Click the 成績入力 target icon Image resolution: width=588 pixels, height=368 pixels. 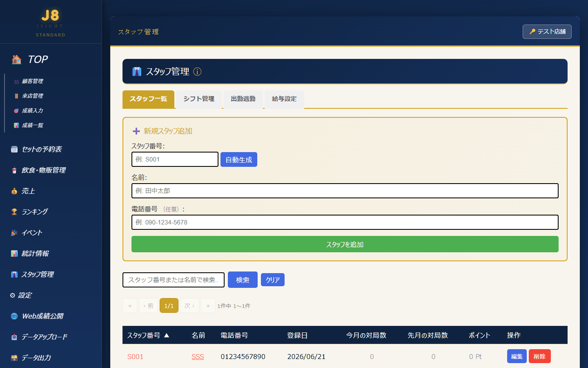click(x=16, y=111)
